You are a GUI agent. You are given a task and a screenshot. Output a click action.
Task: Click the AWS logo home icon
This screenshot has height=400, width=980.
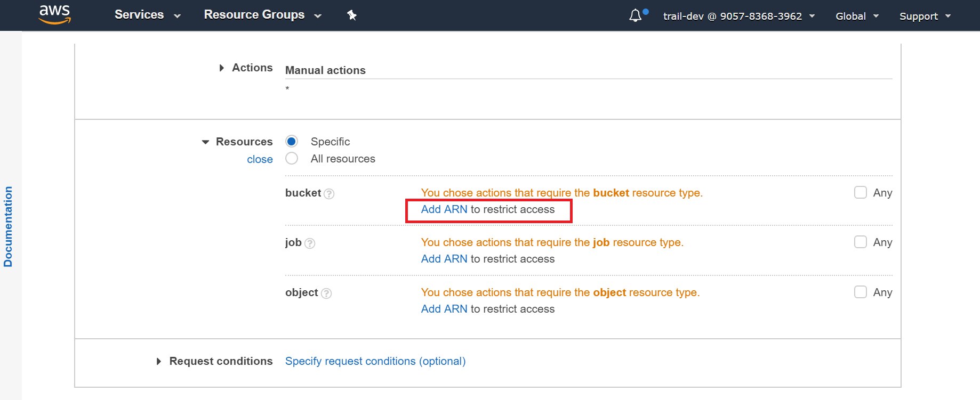click(x=54, y=14)
